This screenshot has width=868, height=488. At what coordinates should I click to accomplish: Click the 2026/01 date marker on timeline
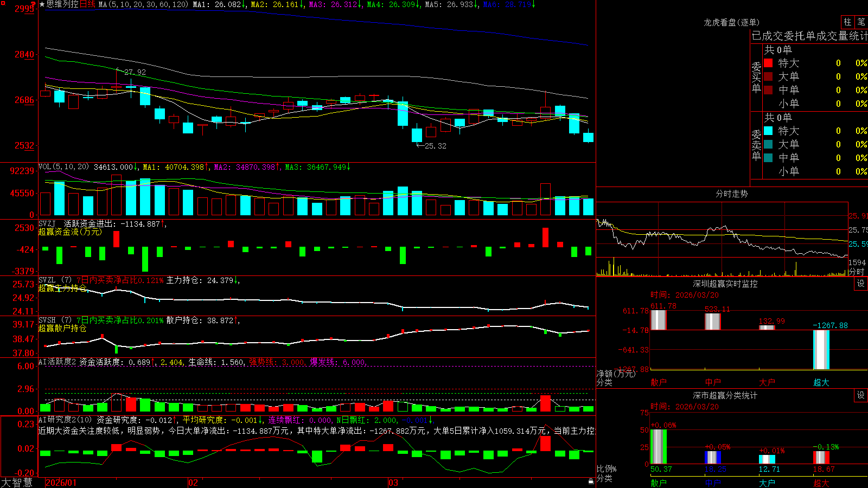pos(61,483)
